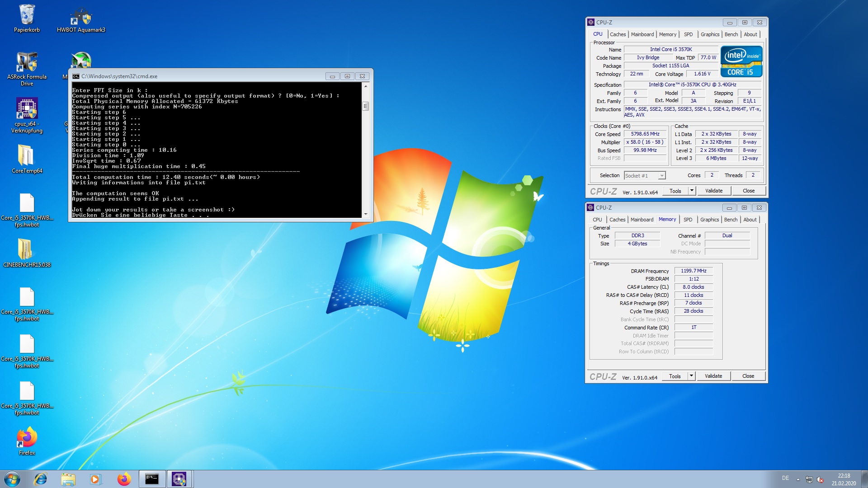Click the CAS# Latency 8.0 clocks value
868x488 pixels.
[693, 287]
